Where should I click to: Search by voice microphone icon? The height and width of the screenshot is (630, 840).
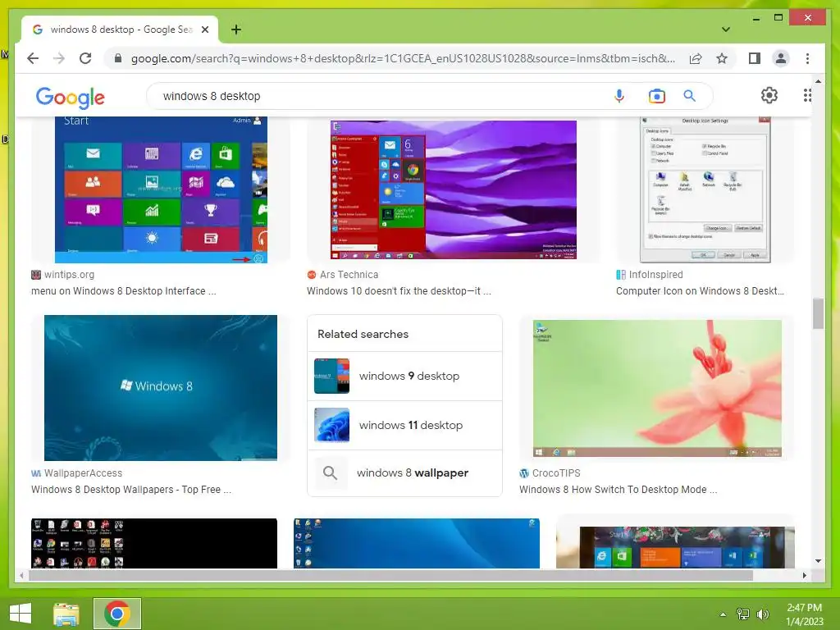pyautogui.click(x=619, y=96)
